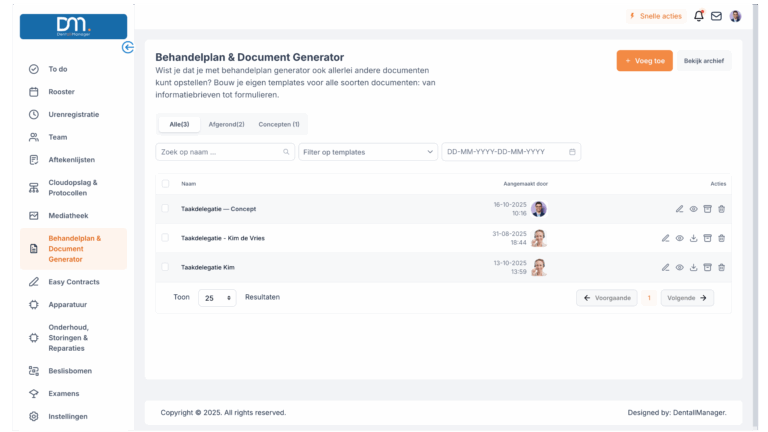768x432 pixels.
Task: Click the DD-MM-YYYY date range field
Action: (x=511, y=152)
